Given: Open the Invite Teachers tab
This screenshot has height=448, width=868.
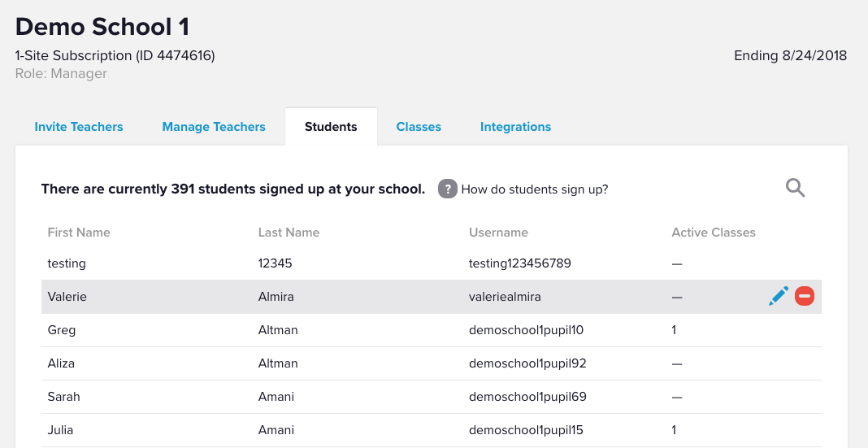Looking at the screenshot, I should click(79, 127).
